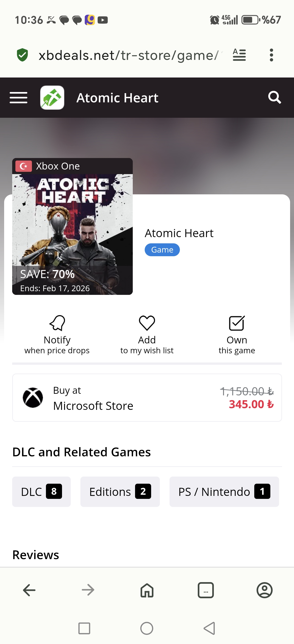Go to browser home page

click(x=147, y=590)
